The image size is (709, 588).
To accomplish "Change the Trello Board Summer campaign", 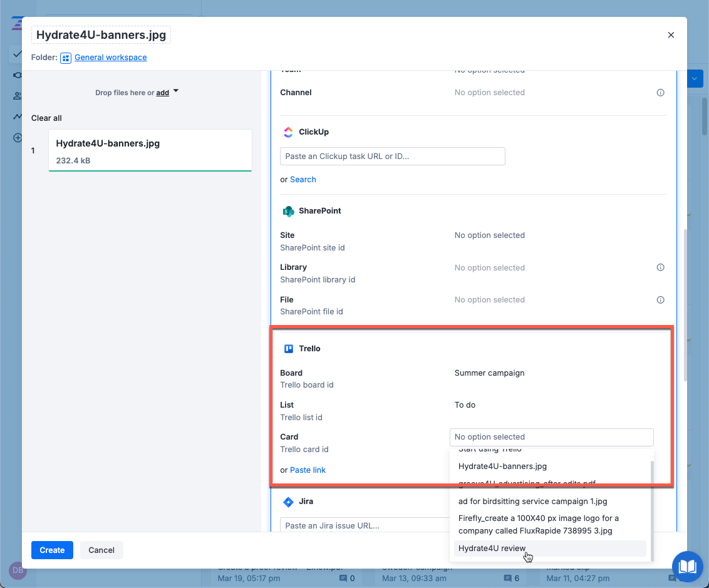I will (490, 373).
